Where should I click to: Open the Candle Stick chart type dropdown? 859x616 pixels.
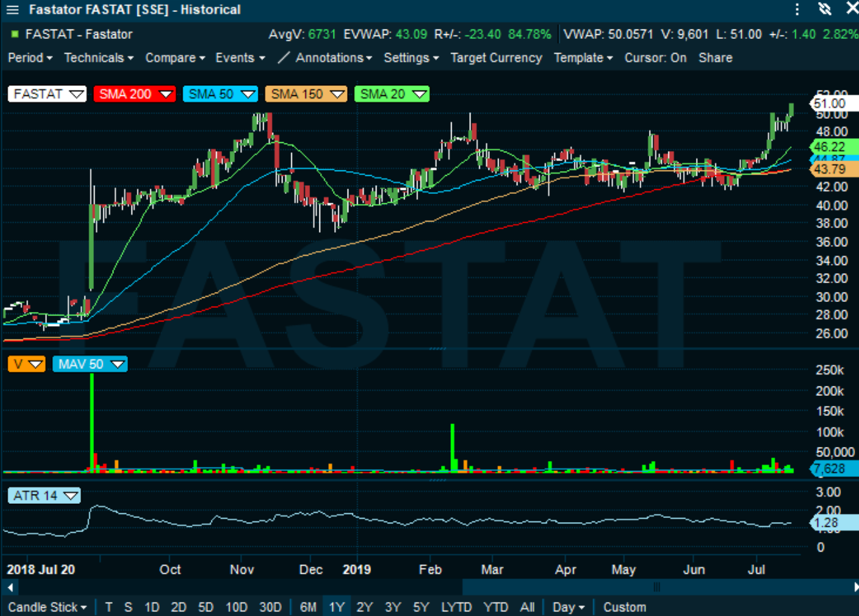(x=47, y=607)
